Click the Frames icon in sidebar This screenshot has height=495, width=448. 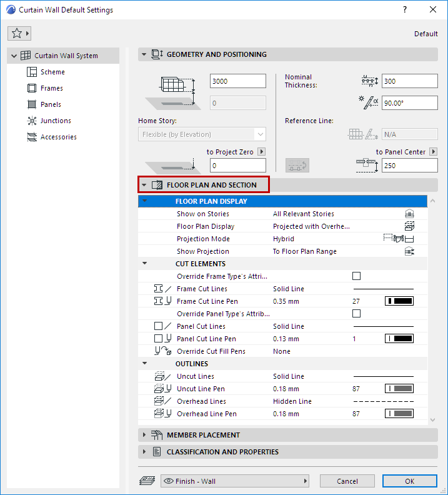[31, 88]
